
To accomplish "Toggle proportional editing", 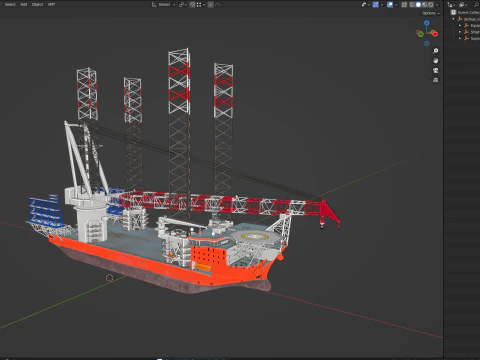I will point(211,5).
